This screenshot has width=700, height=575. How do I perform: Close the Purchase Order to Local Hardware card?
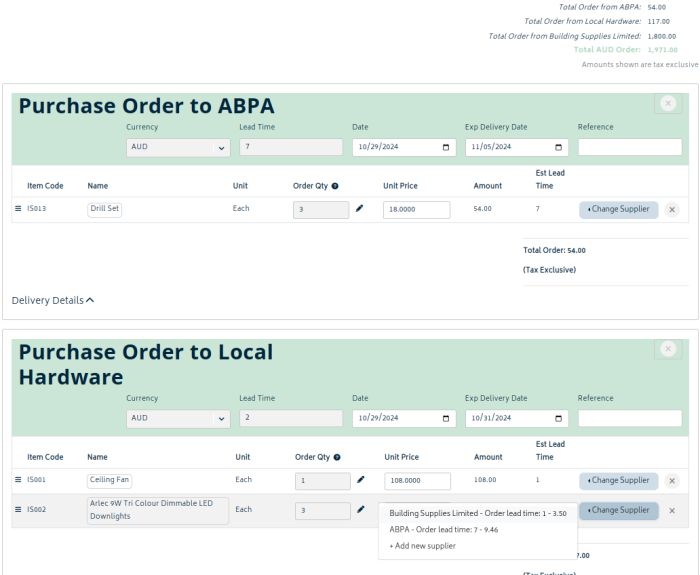click(668, 349)
